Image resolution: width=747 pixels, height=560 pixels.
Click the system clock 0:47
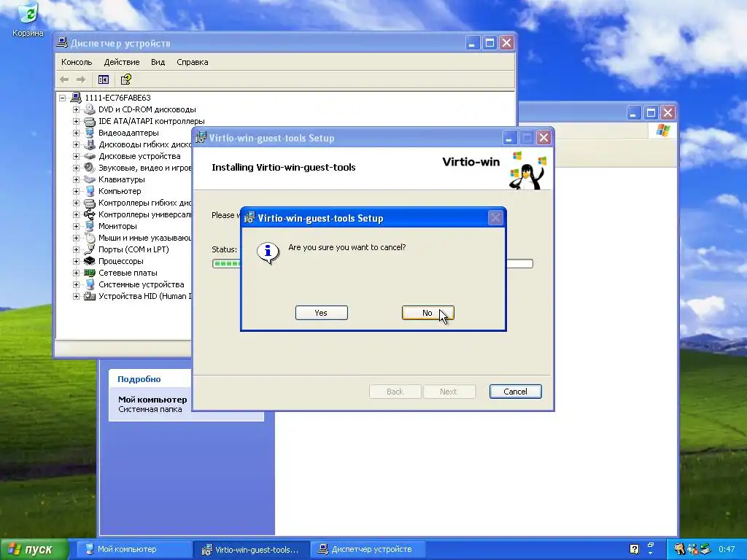click(x=727, y=550)
